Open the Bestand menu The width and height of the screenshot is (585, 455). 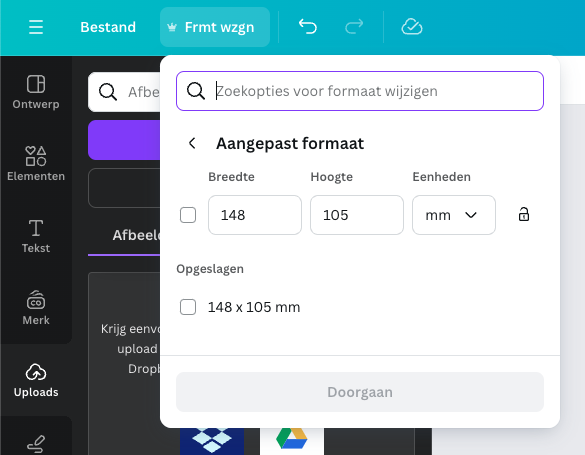(x=108, y=27)
